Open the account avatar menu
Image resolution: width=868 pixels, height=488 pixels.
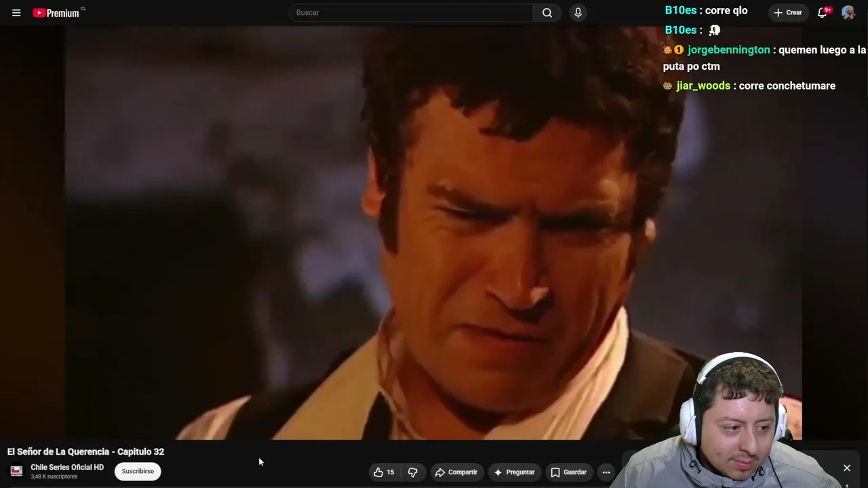pos(848,13)
